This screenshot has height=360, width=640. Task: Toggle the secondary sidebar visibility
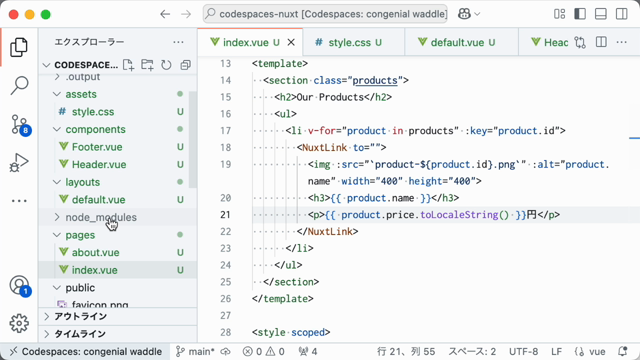pos(622,14)
